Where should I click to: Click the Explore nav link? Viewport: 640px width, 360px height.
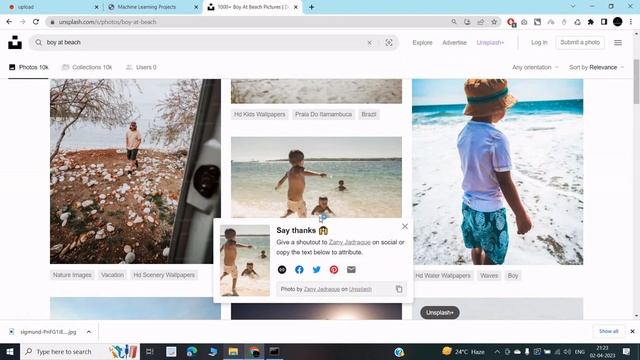click(x=422, y=42)
